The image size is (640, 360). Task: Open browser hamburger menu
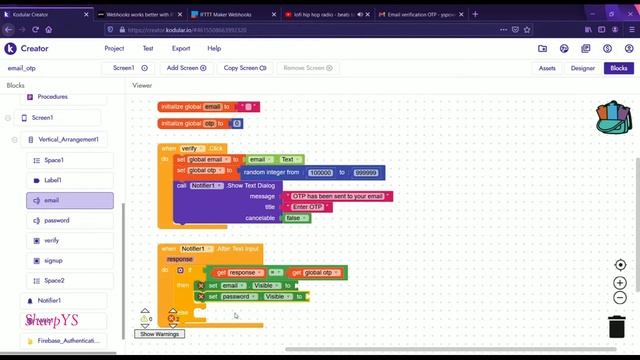click(631, 29)
